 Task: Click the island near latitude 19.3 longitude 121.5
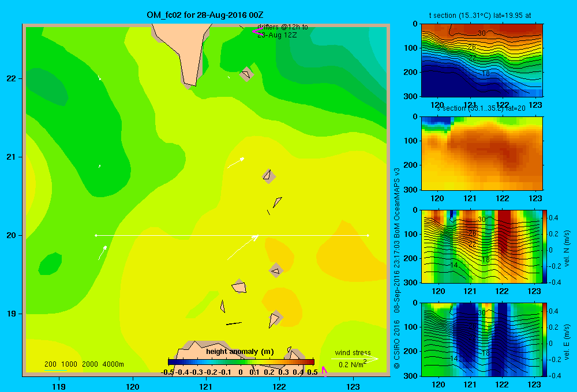[239, 287]
